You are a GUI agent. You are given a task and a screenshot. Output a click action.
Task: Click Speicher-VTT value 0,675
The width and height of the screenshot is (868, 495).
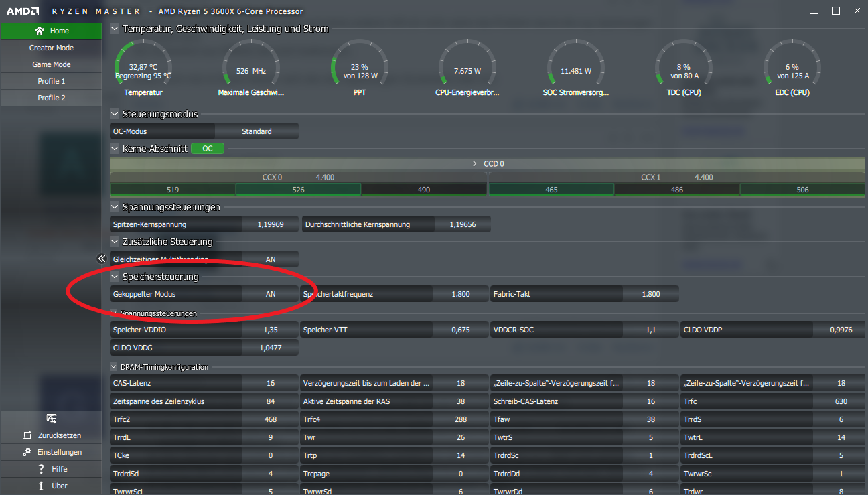(461, 330)
